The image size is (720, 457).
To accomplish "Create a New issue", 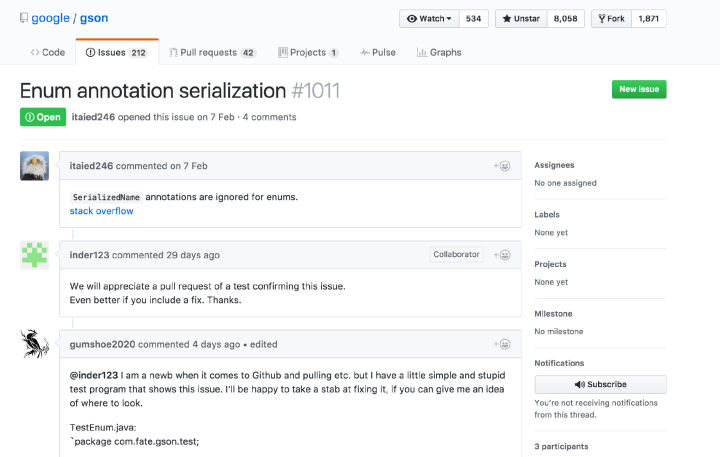I will click(x=639, y=89).
